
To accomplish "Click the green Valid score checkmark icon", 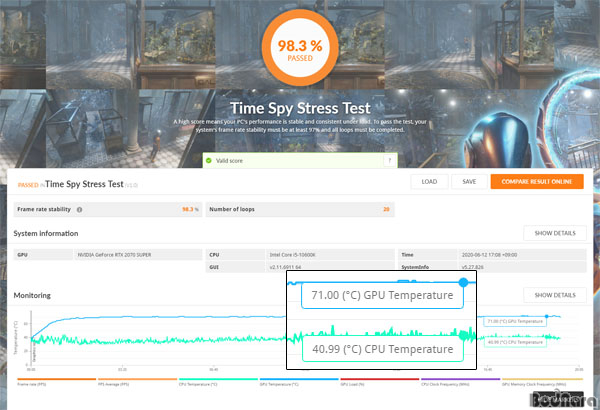I will click(x=209, y=160).
